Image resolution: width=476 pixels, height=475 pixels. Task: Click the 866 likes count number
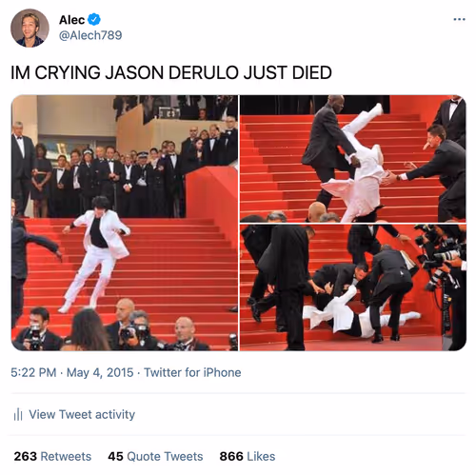tap(231, 456)
